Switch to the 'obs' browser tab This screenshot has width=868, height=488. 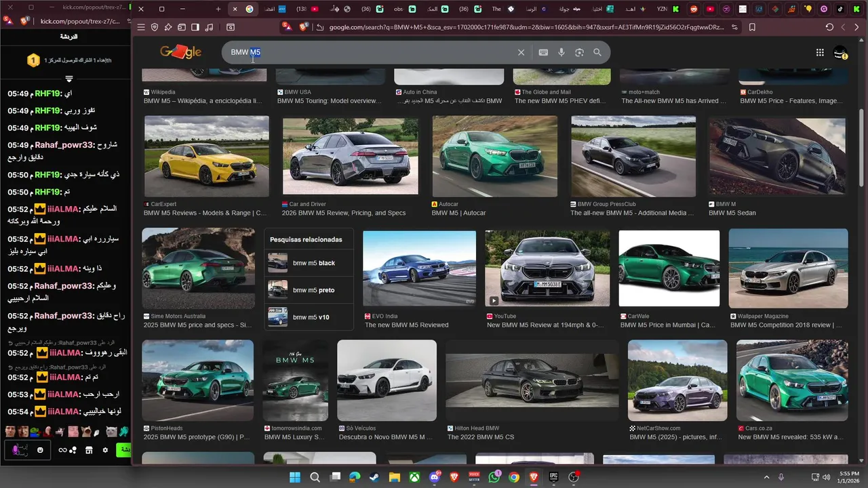coord(403,9)
